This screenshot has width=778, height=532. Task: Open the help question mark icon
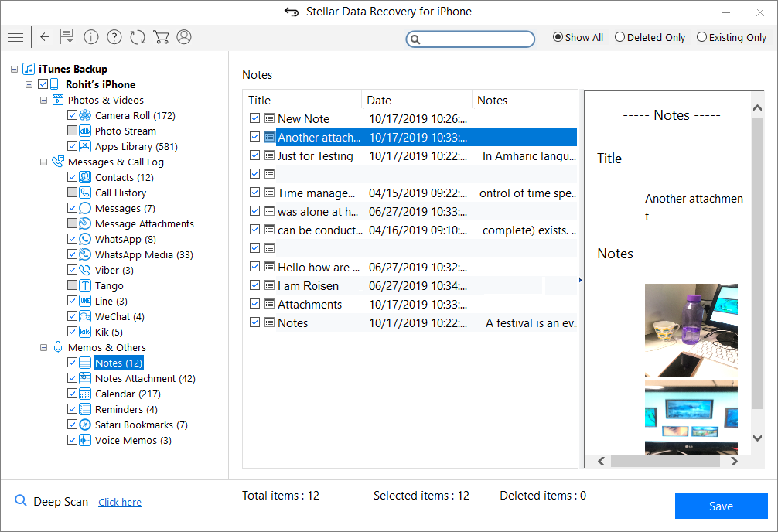click(114, 37)
